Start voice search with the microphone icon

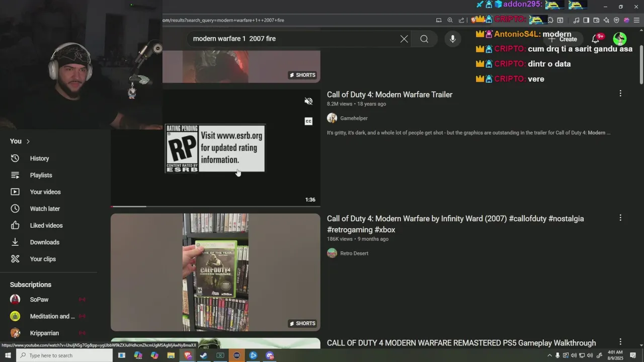452,39
